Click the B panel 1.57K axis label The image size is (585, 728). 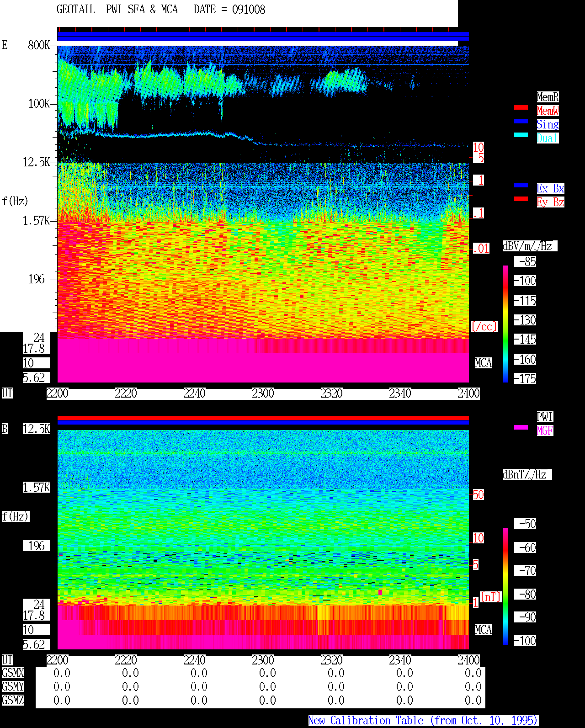point(37,487)
